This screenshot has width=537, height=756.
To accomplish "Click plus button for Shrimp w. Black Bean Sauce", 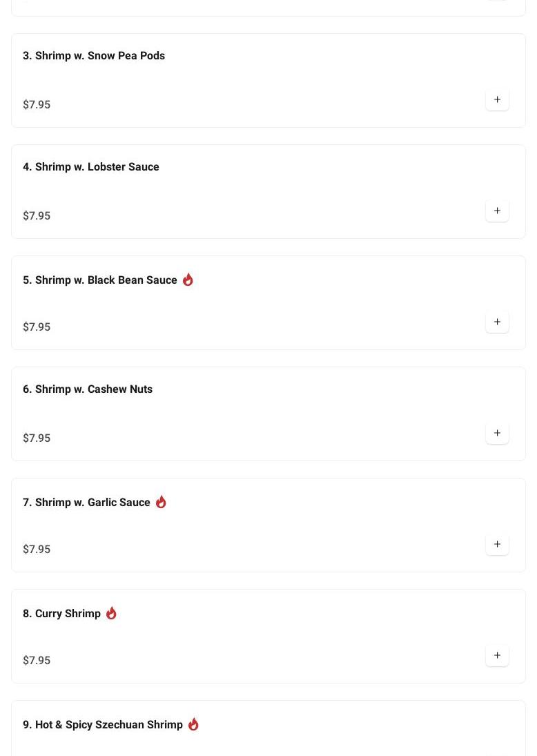I will (x=497, y=322).
